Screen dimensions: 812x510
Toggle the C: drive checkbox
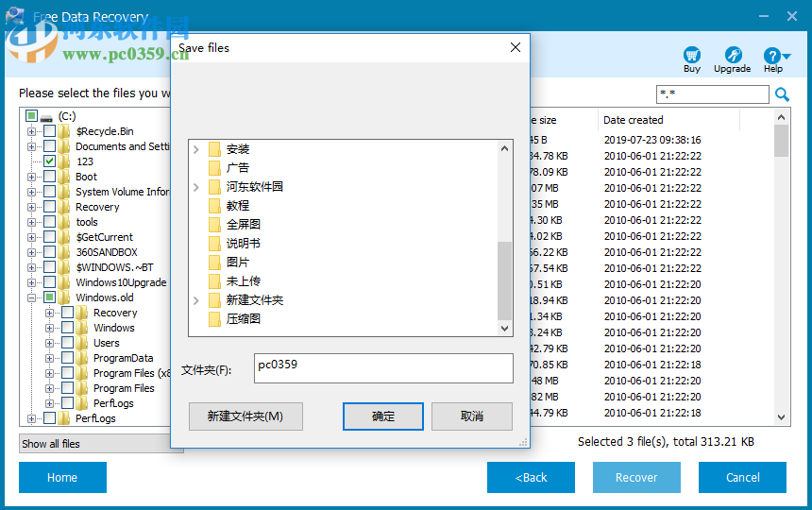(x=31, y=115)
